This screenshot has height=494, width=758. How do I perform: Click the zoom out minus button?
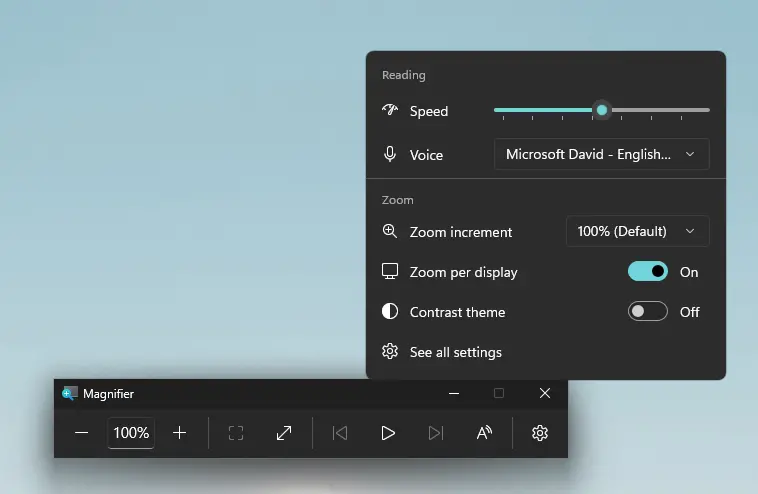(x=82, y=433)
